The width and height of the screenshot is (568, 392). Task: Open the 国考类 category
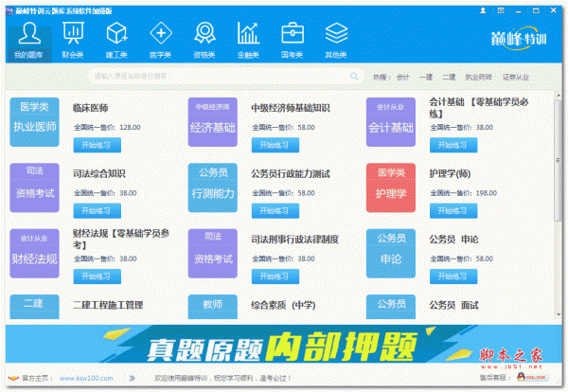pos(292,40)
